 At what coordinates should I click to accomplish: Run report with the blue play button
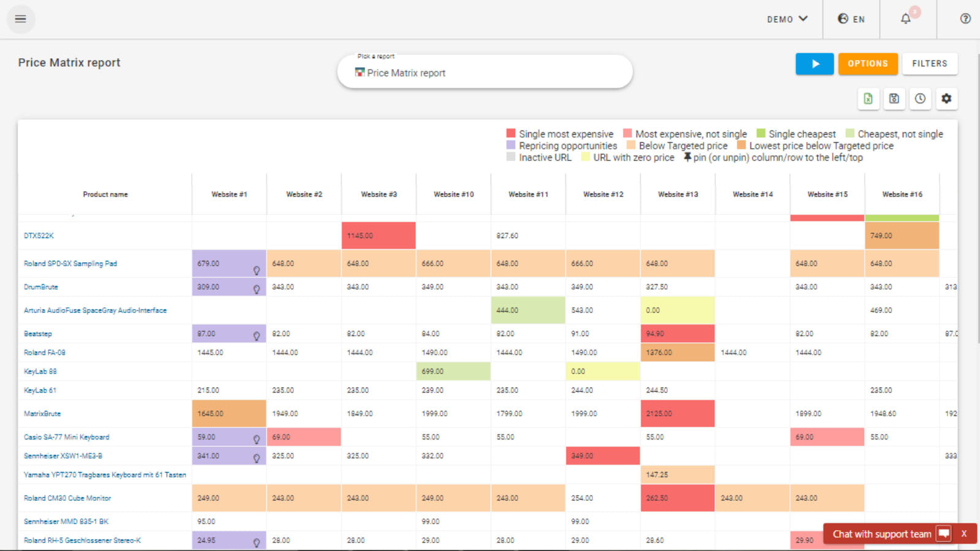pos(815,64)
